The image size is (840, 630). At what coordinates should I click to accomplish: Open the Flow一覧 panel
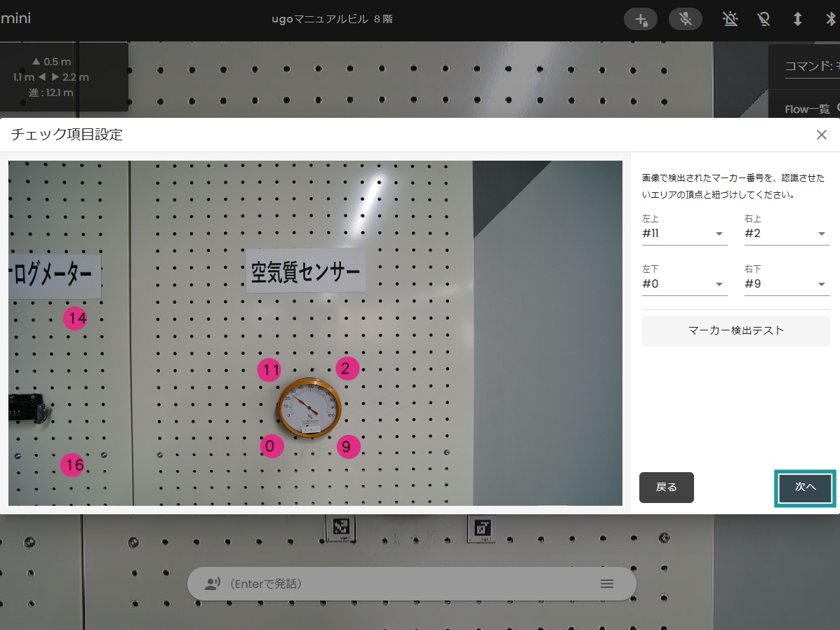808,108
